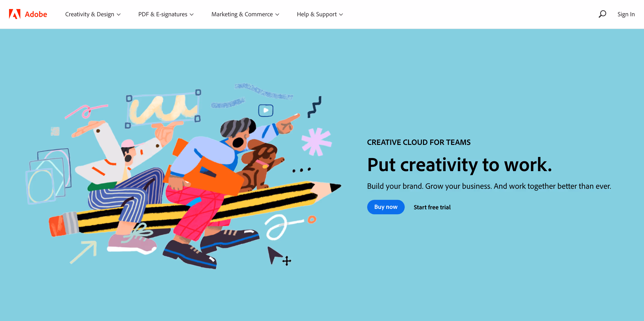The image size is (644, 321).
Task: Open the search magnifier icon
Action: 602,14
